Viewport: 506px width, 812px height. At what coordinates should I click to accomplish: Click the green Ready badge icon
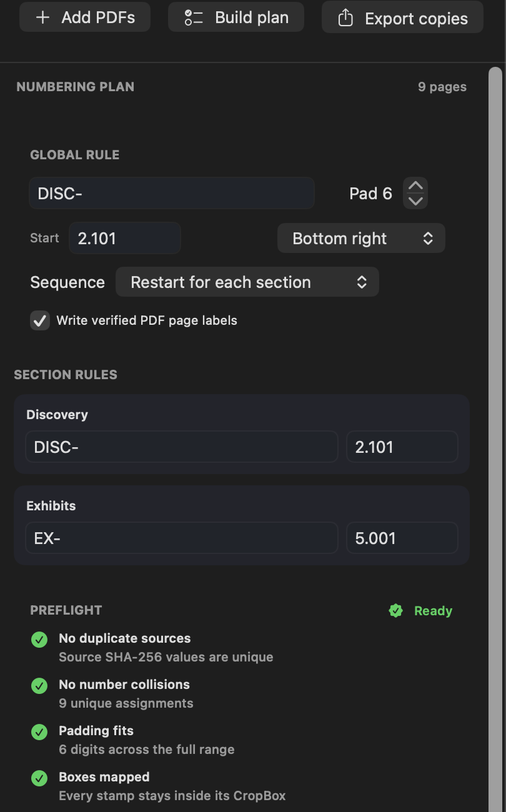[395, 611]
